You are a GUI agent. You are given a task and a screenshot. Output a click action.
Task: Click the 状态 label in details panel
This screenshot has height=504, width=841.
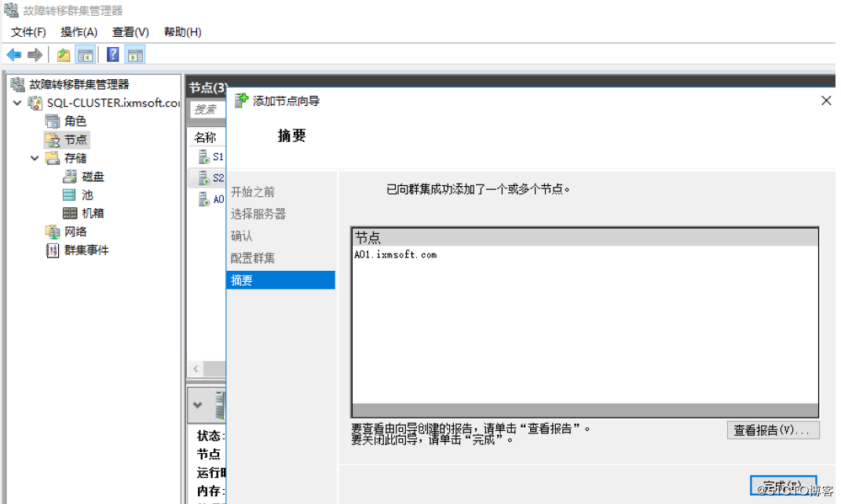(210, 436)
